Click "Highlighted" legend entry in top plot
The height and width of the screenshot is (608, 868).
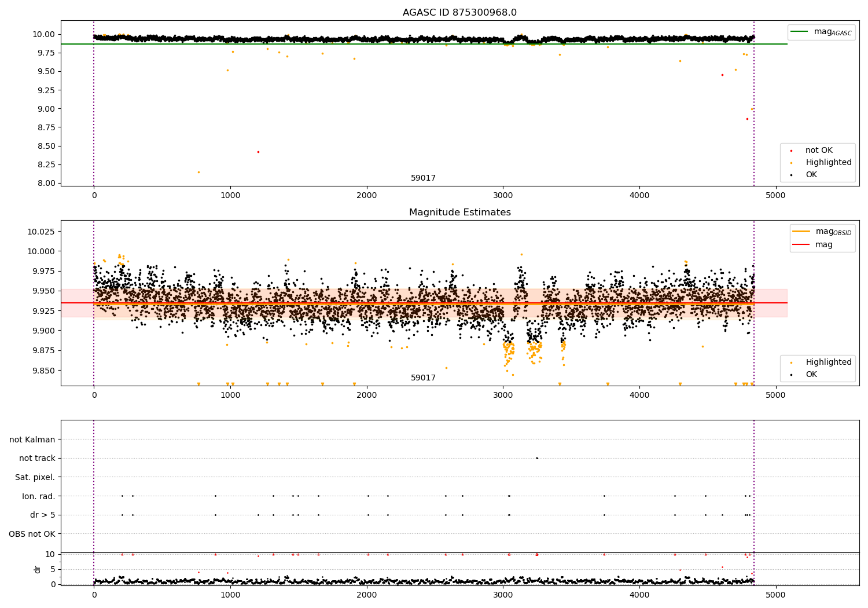822,163
